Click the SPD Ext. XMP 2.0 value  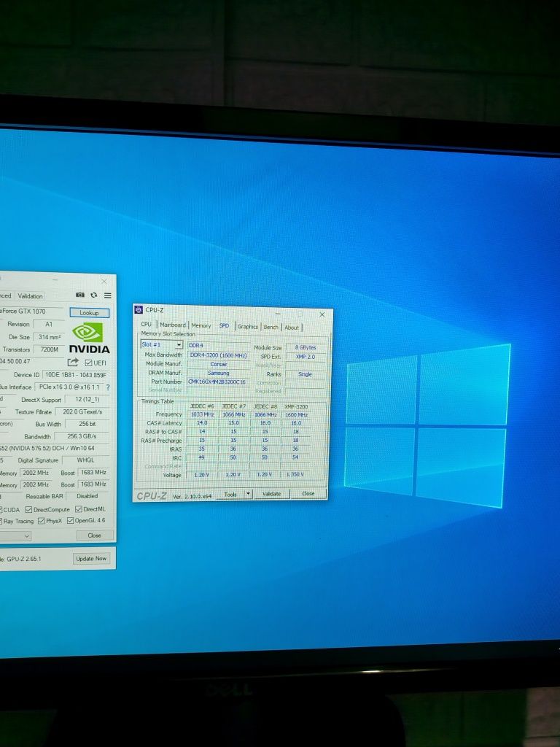[x=306, y=357]
